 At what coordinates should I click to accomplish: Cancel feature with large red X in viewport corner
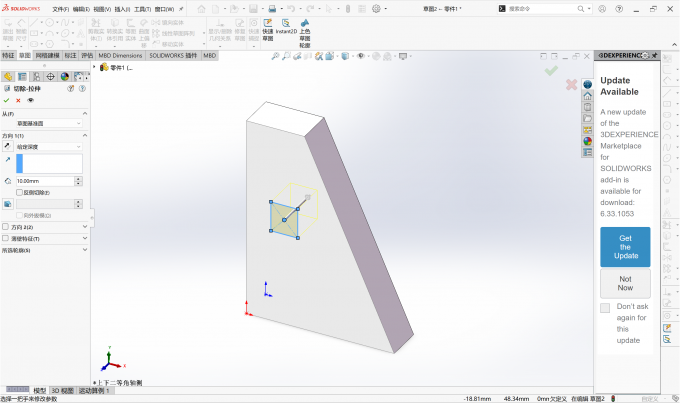tap(571, 85)
